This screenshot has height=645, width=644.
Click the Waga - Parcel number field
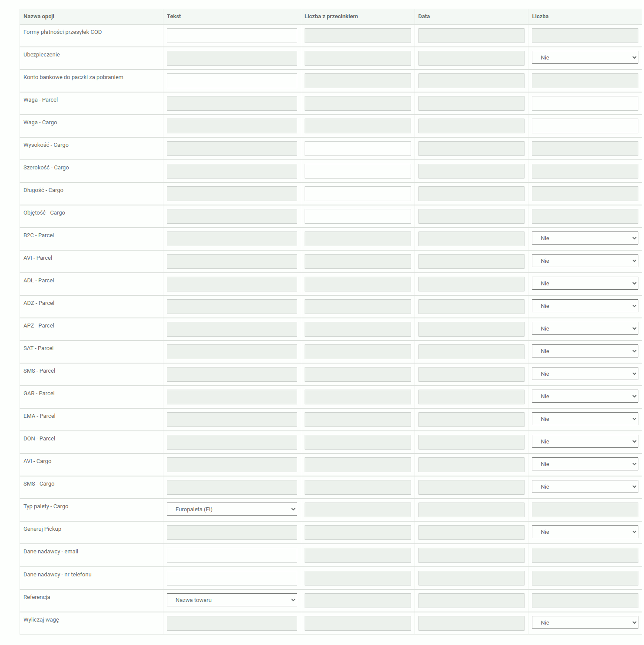584,103
